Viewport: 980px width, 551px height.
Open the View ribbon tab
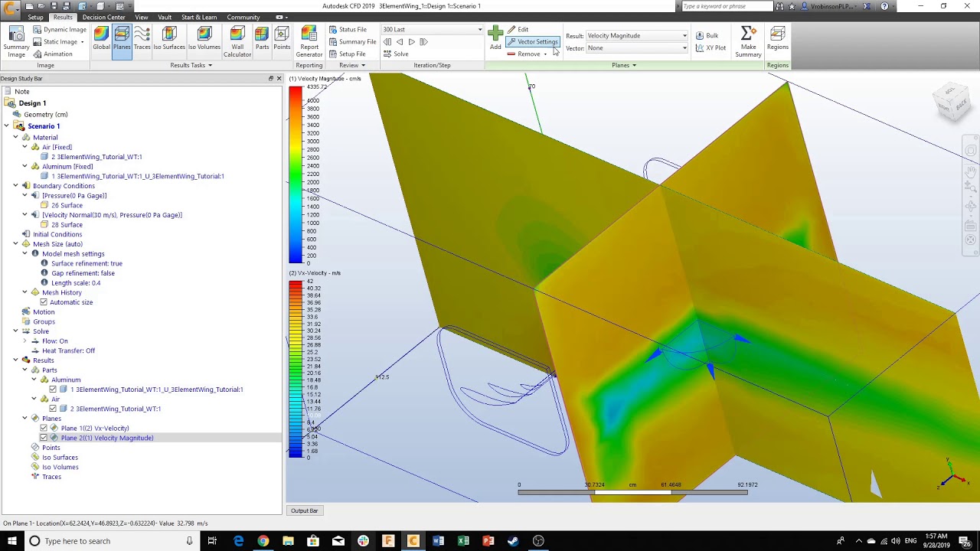[142, 17]
